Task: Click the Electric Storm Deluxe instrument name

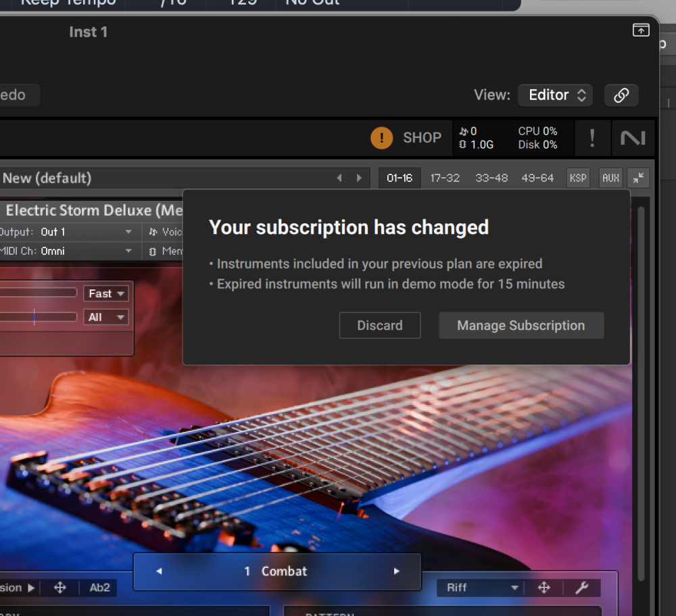Action: tap(94, 210)
